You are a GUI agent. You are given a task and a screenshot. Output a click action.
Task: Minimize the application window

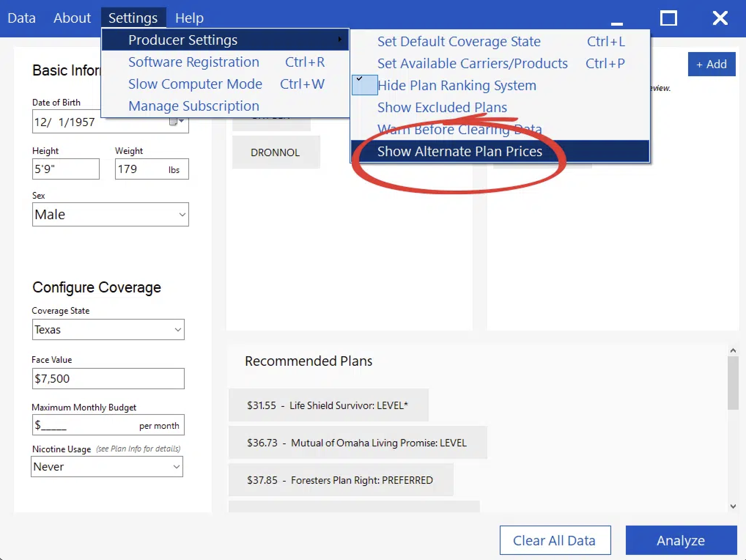617,22
